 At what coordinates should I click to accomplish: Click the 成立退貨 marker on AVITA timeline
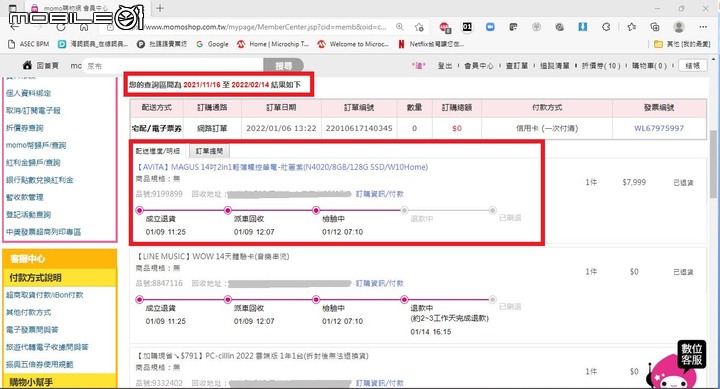140,210
